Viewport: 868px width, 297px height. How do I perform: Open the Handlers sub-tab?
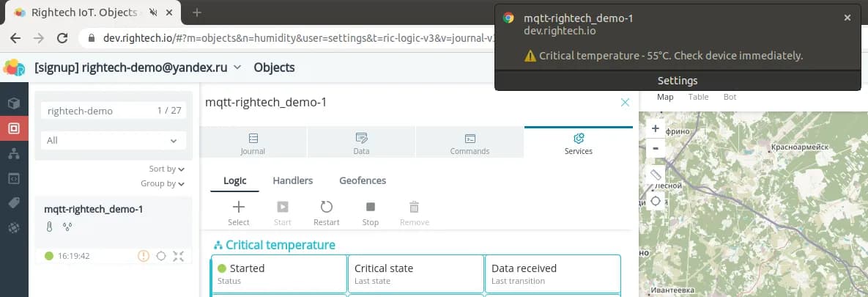tap(292, 180)
